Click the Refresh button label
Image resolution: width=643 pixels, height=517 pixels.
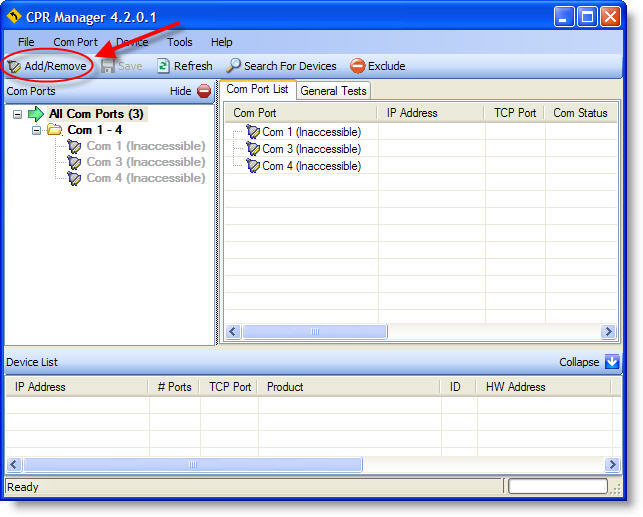(193, 66)
